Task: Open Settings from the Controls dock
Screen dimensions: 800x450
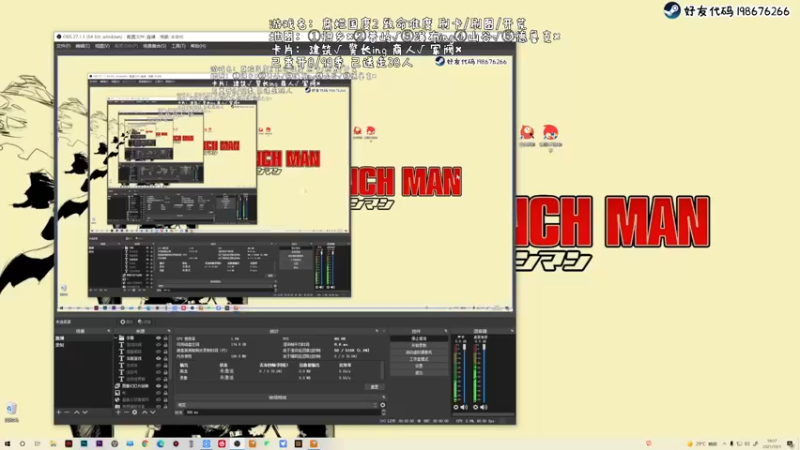Action: click(x=419, y=366)
